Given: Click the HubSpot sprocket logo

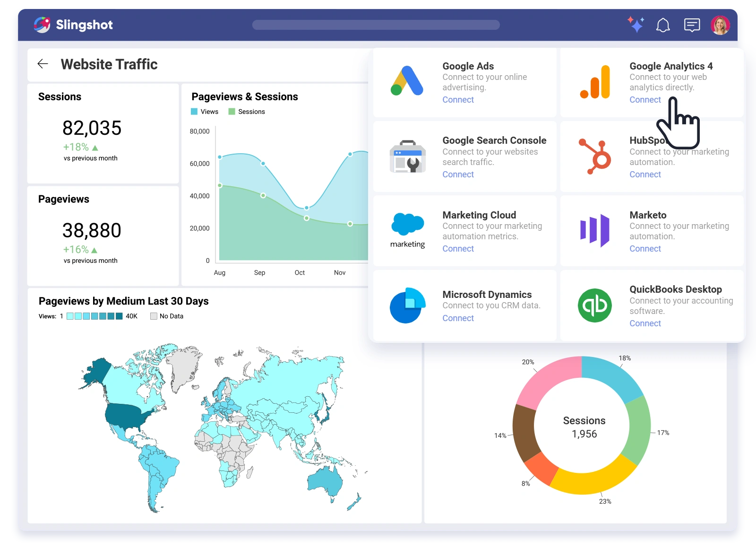Looking at the screenshot, I should [595, 155].
